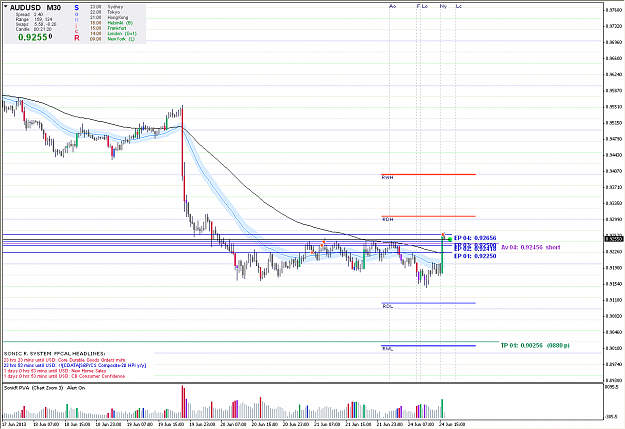
Task: Click the Range value row in the info panel
Action: click(34, 20)
